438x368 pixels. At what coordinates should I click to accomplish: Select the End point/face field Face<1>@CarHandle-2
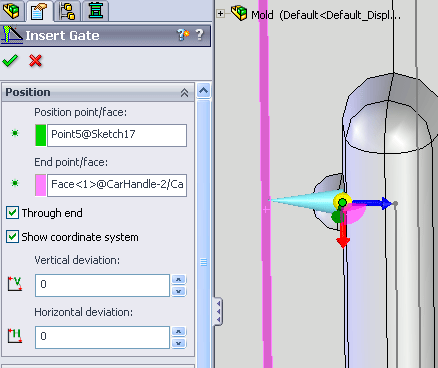click(x=117, y=185)
